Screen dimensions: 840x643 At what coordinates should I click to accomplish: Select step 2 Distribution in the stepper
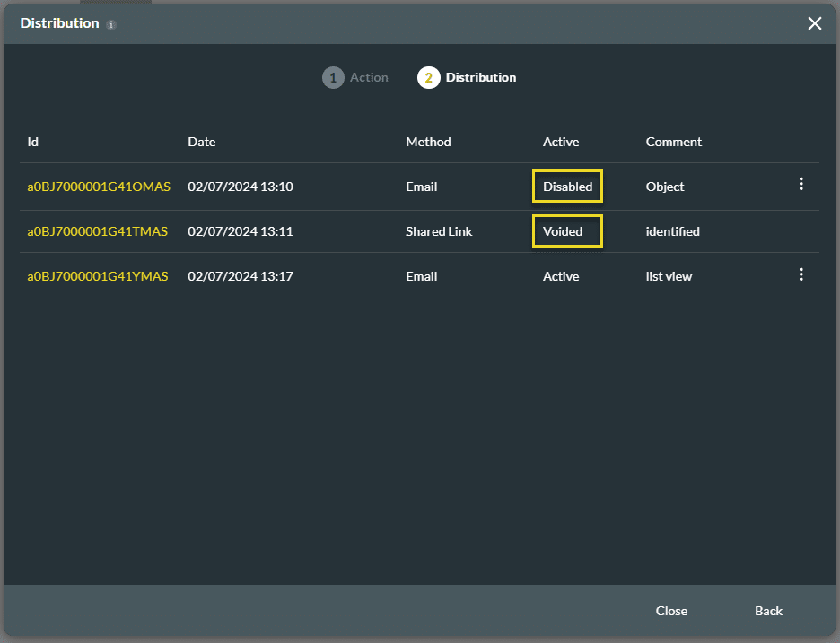(x=467, y=78)
